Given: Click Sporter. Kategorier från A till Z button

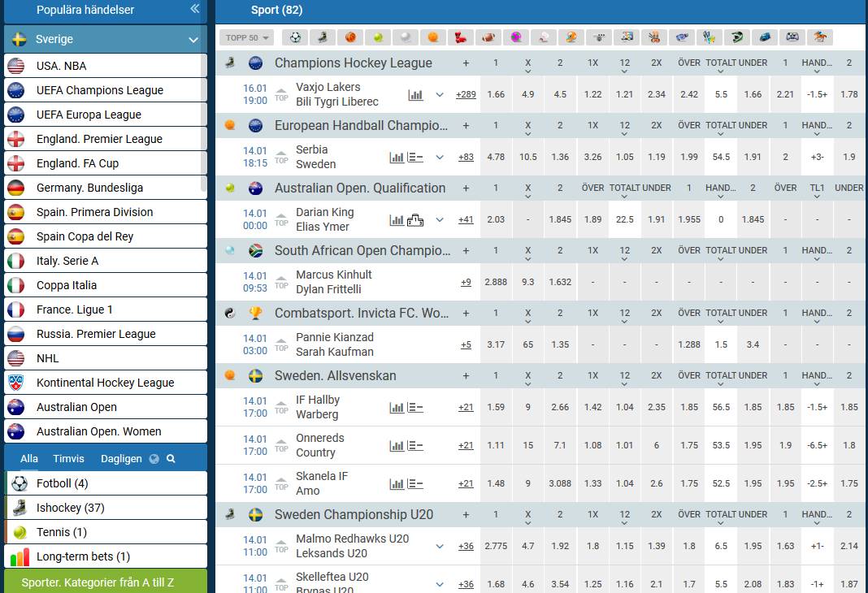Looking at the screenshot, I should pyautogui.click(x=105, y=582).
